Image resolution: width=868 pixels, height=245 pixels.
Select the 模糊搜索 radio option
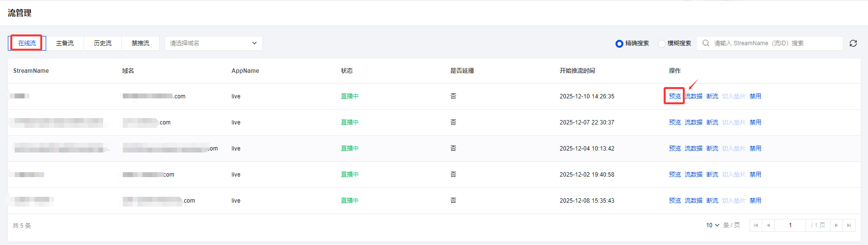coord(662,44)
